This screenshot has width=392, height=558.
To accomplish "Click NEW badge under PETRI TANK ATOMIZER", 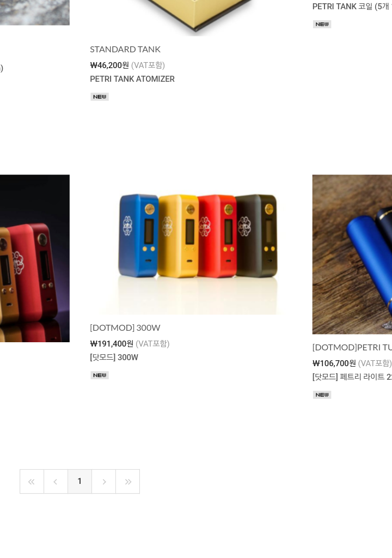I will [100, 97].
